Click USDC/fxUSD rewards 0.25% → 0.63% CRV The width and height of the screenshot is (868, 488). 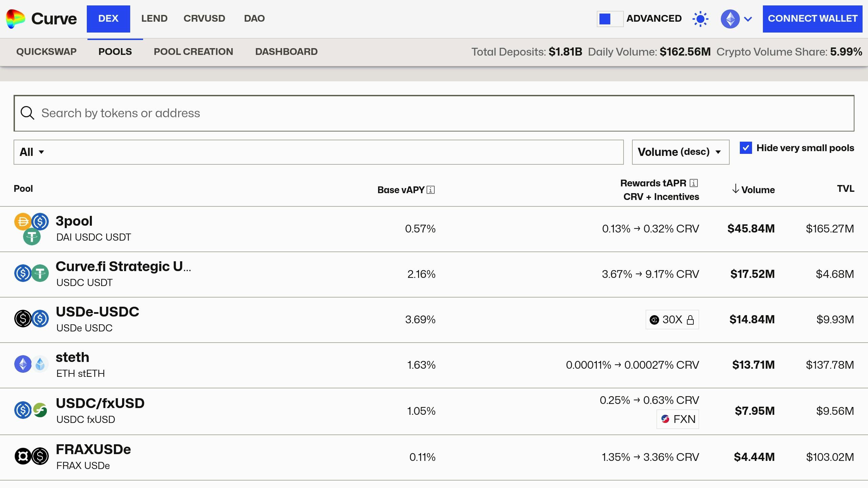click(x=649, y=400)
